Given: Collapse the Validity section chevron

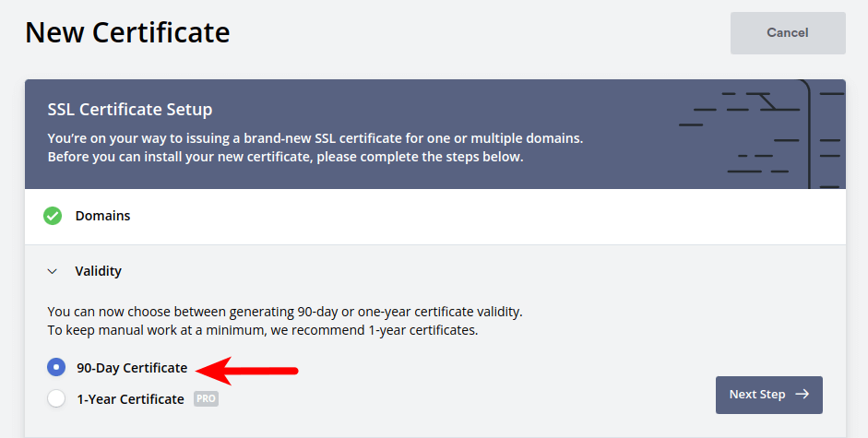Looking at the screenshot, I should (x=53, y=272).
